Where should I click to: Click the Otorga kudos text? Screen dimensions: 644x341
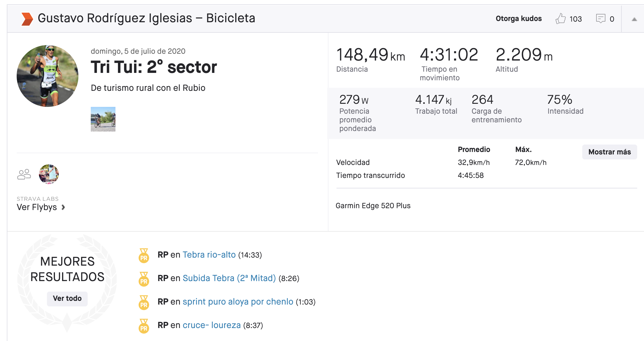point(519,19)
